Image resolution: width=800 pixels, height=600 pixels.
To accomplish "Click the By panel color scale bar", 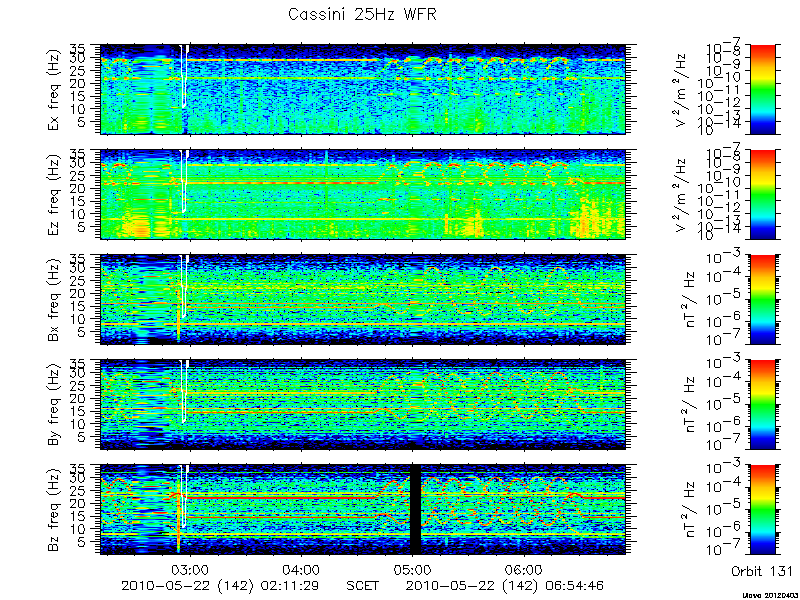I will (762, 405).
